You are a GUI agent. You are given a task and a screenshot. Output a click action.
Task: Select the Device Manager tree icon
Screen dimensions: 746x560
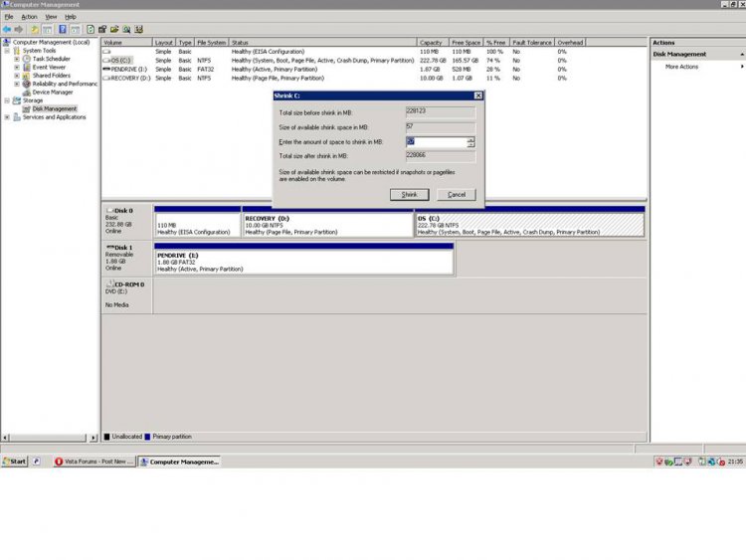point(27,93)
